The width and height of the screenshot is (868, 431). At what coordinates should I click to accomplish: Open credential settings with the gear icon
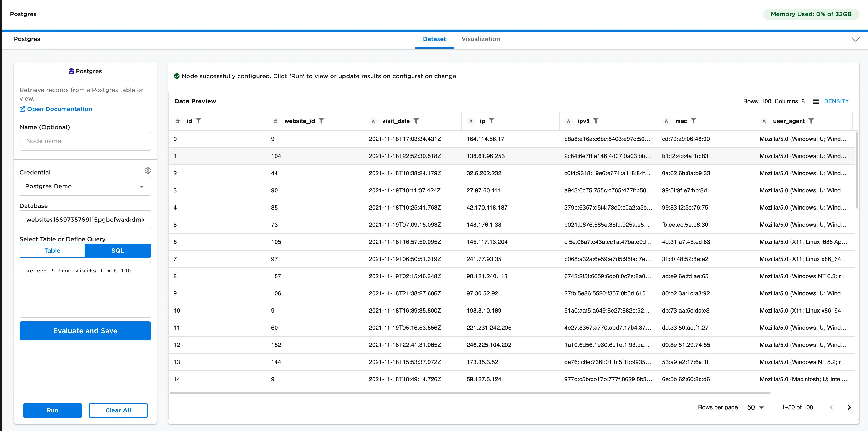pyautogui.click(x=148, y=170)
